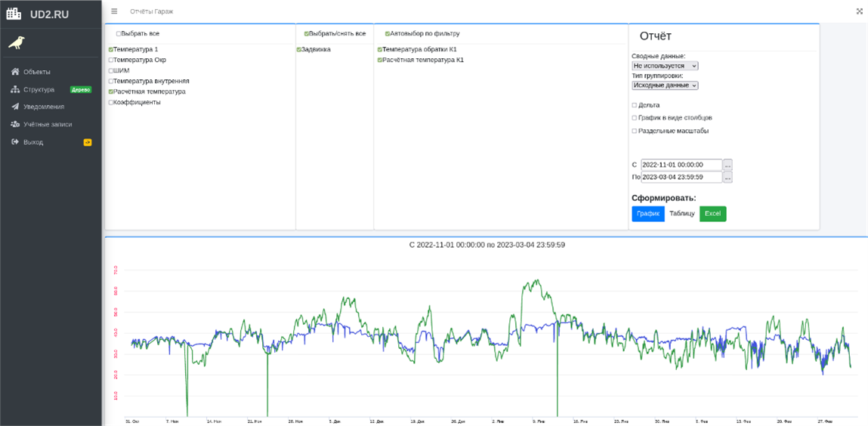Click the end date input field
The image size is (868, 426).
point(681,177)
